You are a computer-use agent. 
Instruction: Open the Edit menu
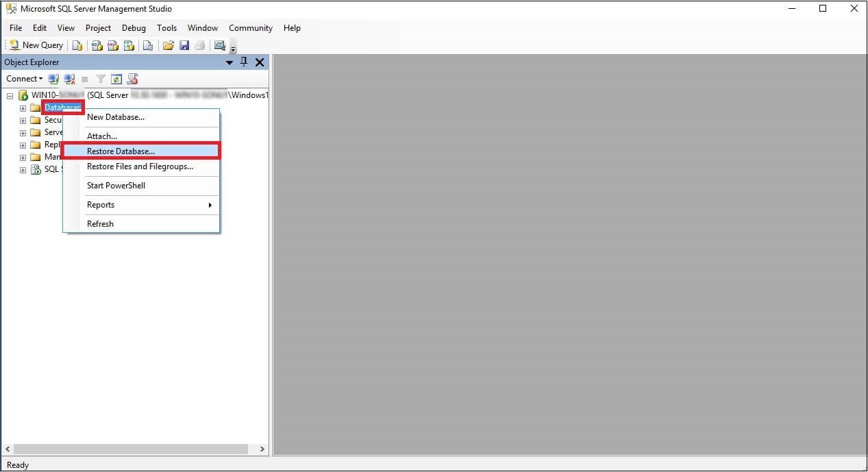(x=40, y=28)
